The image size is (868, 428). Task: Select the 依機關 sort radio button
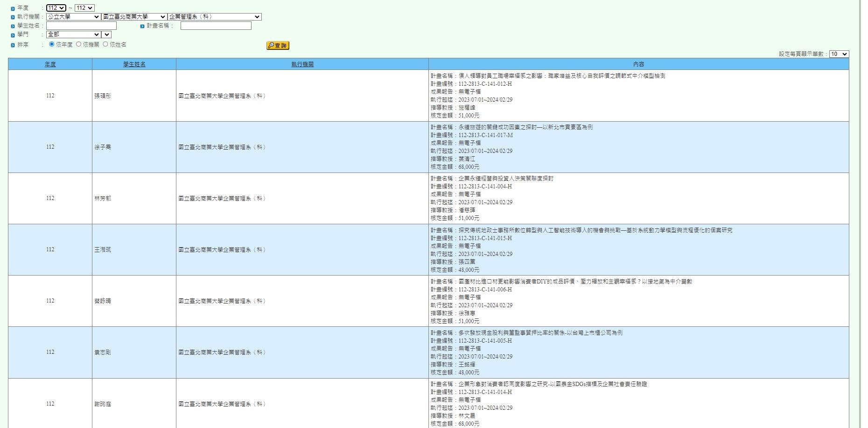[x=78, y=44]
